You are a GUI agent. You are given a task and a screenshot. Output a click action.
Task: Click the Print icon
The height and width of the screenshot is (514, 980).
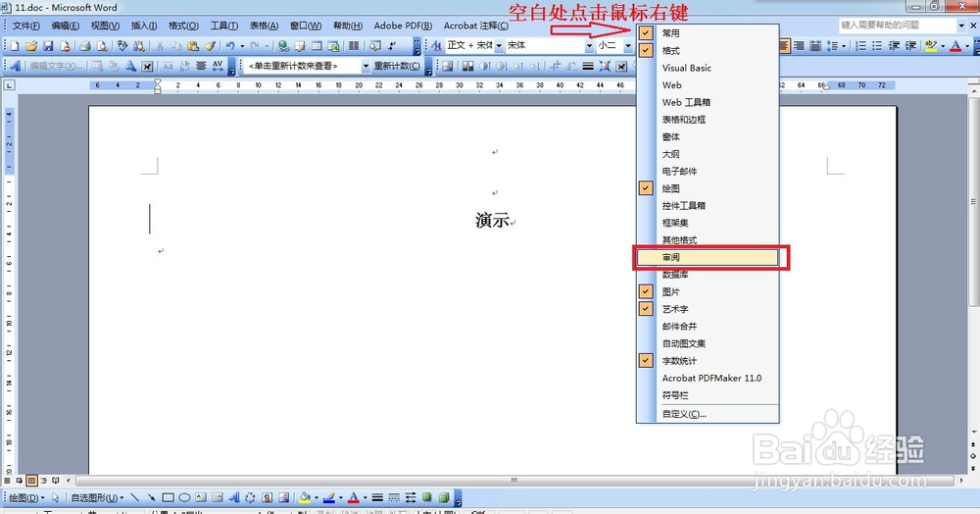(85, 46)
